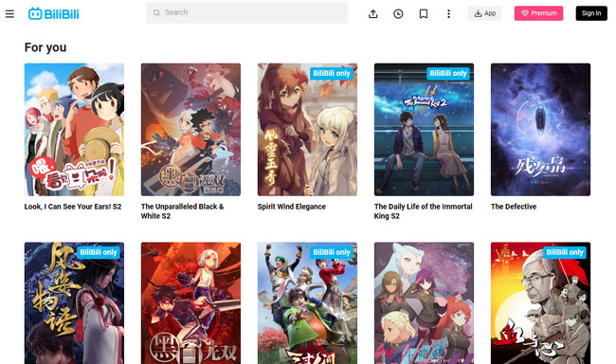Open Daily Life of the Immortal King S2 poster
Screen dimensions: 616x364
[424, 129]
